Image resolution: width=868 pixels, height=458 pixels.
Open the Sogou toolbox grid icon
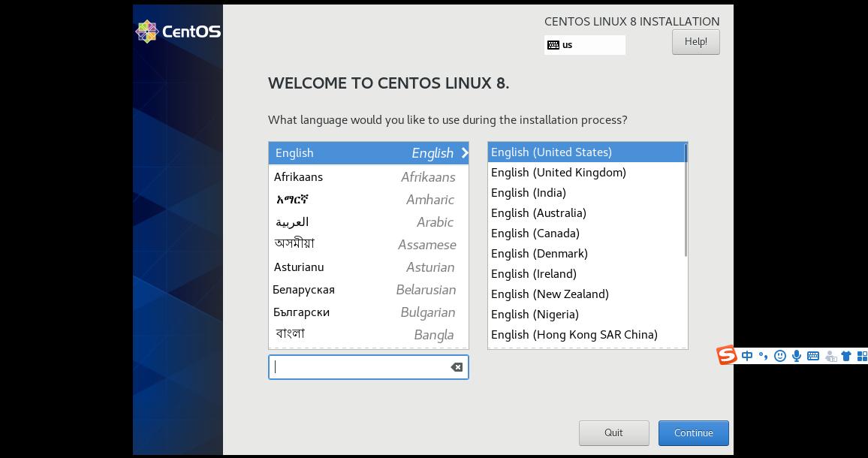862,356
